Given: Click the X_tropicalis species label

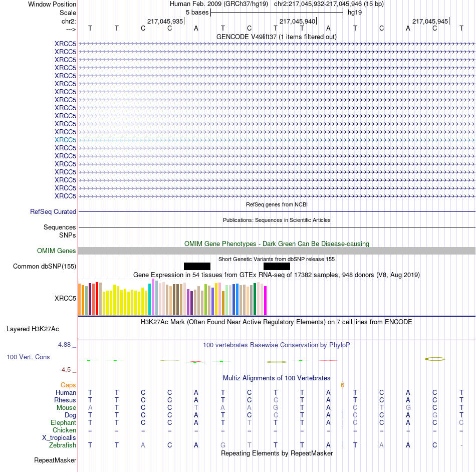Looking at the screenshot, I should 59,438.
